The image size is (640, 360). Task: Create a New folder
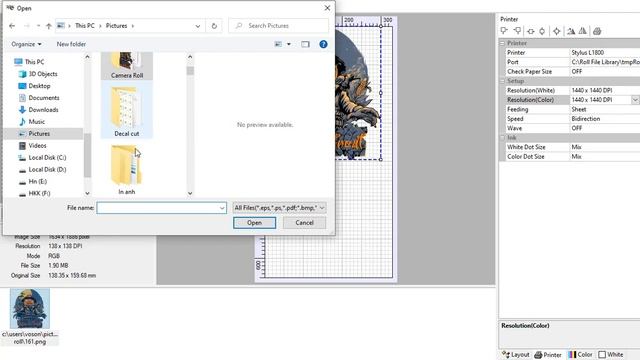(71, 44)
